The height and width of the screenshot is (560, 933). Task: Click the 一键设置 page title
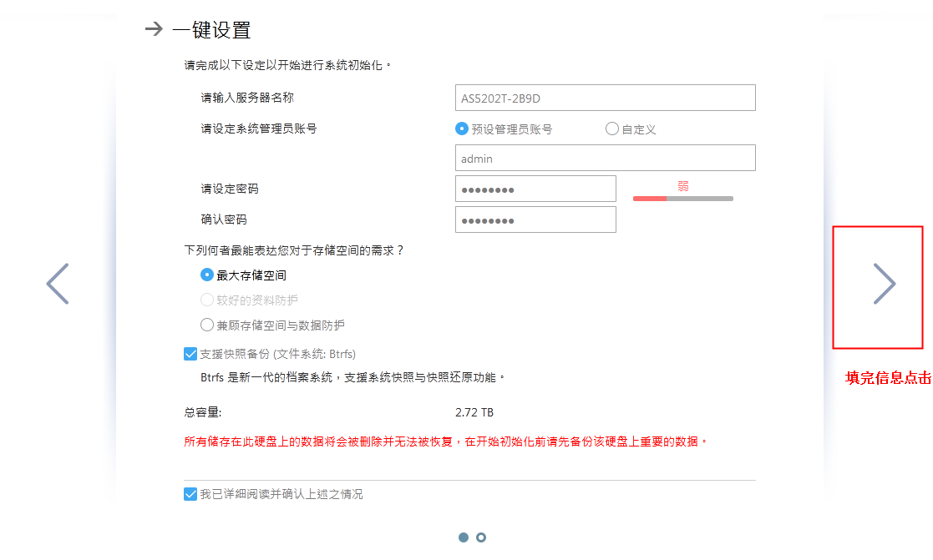pos(211,30)
